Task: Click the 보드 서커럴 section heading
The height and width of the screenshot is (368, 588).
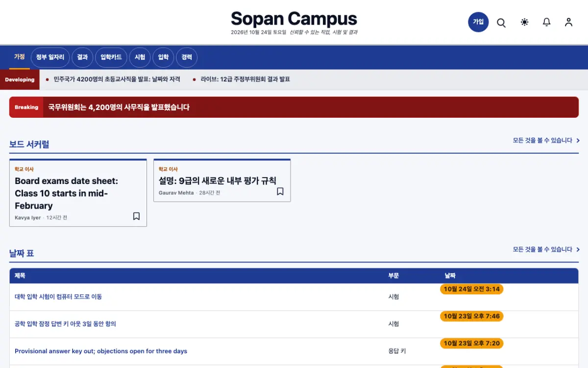Action: [29, 144]
